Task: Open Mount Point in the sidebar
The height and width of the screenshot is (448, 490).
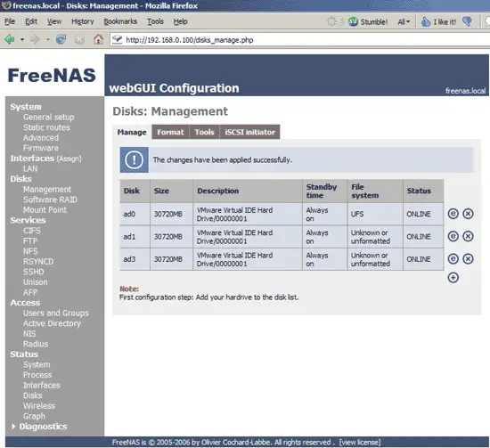Action: click(45, 210)
